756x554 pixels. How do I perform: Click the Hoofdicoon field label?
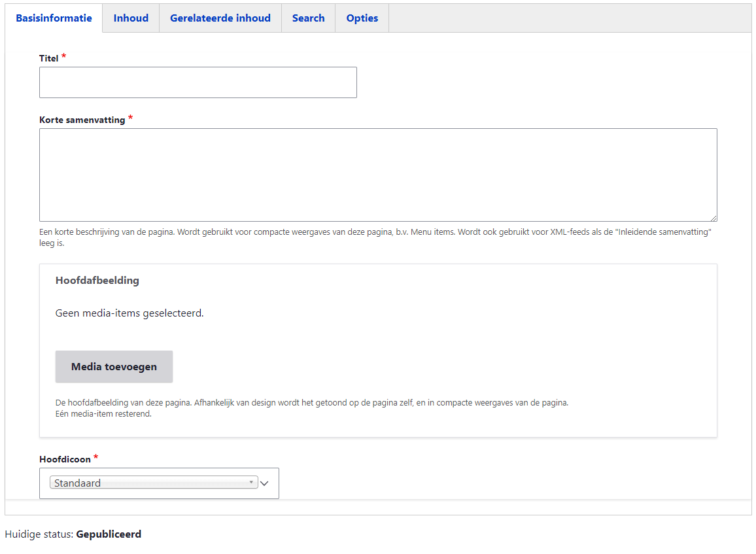pos(65,460)
